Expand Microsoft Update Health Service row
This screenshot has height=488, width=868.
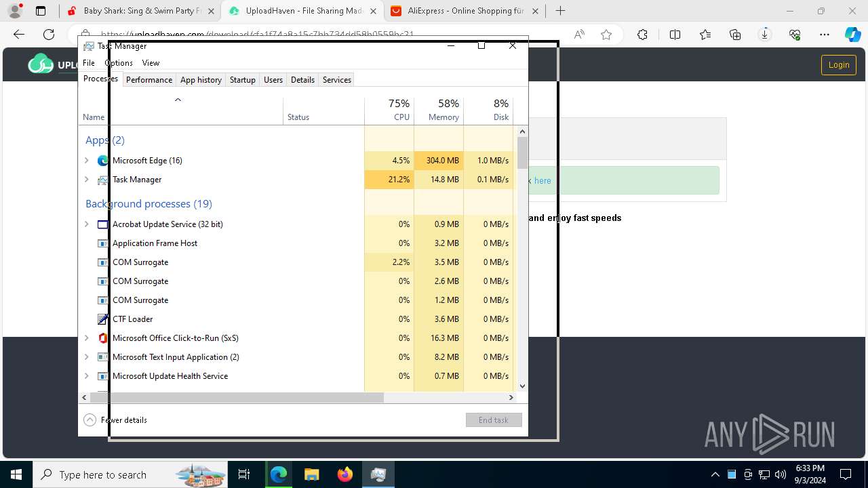click(x=86, y=376)
